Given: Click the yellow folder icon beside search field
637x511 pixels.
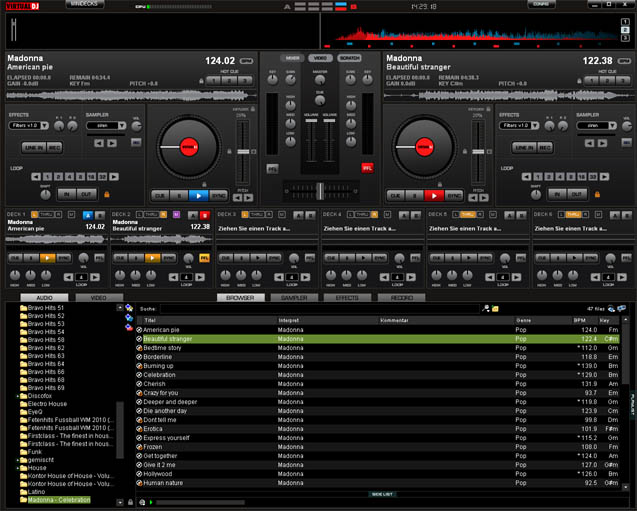Looking at the screenshot, I should 495,309.
